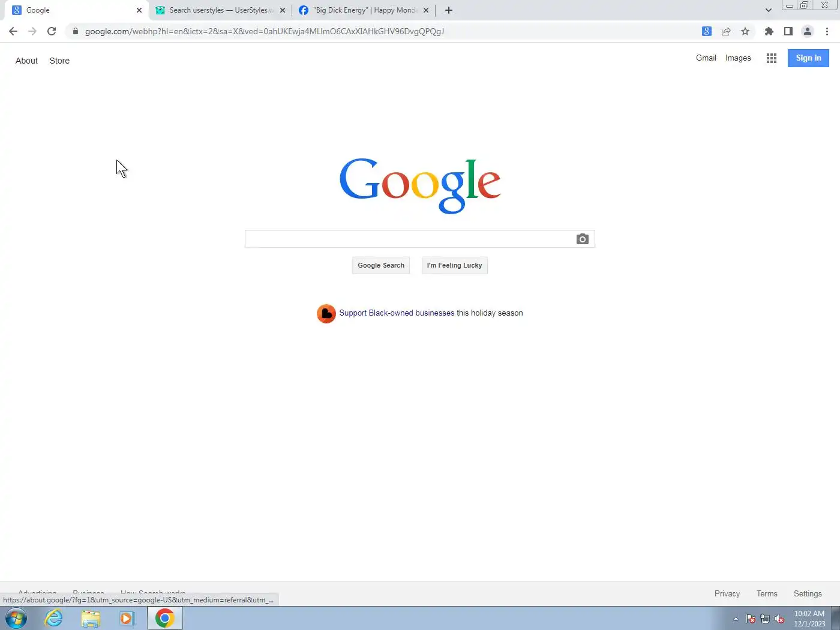This screenshot has width=840, height=630.
Task: Open the Terms footer link
Action: [x=767, y=593]
